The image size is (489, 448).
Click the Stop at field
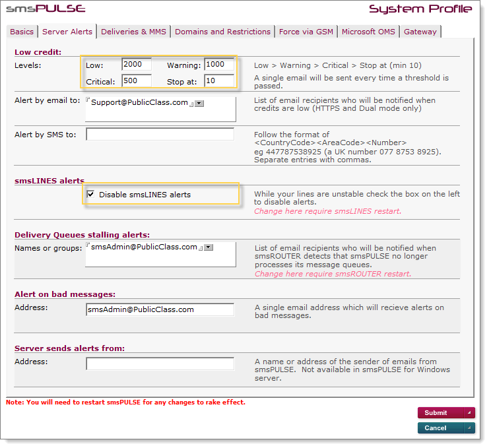pos(219,80)
